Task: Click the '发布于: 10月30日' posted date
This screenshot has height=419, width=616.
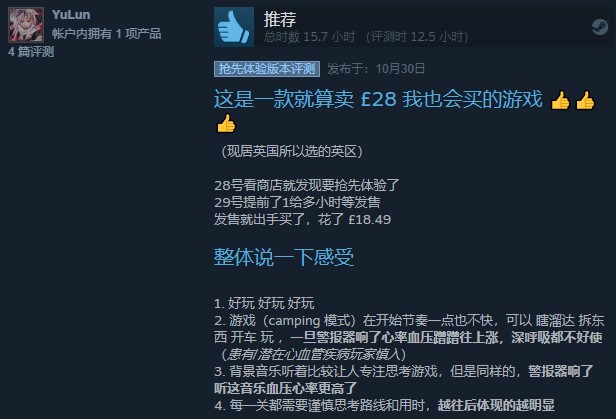Action: 376,69
